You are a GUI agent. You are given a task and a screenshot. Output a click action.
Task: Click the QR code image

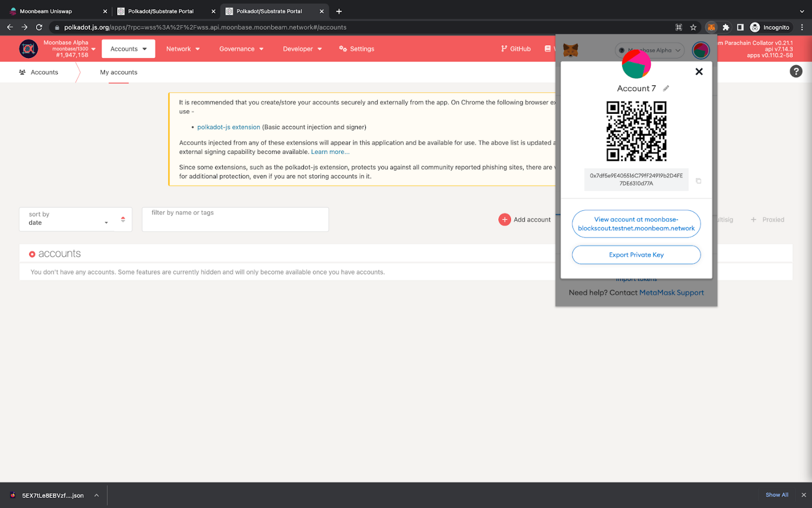pos(636,131)
